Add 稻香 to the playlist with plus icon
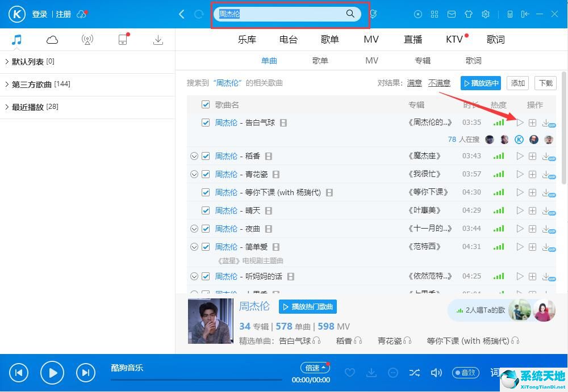This screenshot has width=568, height=392. pos(532,156)
